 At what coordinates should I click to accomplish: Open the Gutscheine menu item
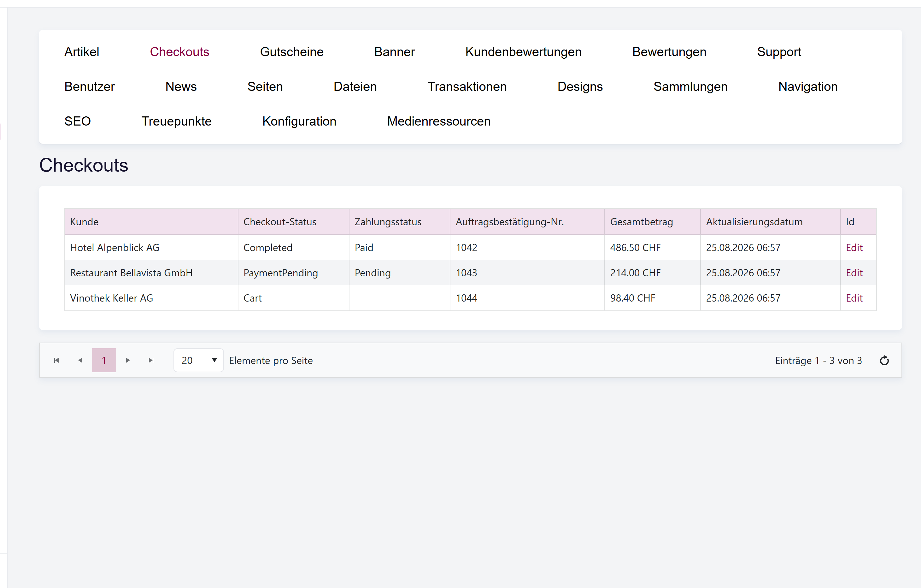point(292,52)
